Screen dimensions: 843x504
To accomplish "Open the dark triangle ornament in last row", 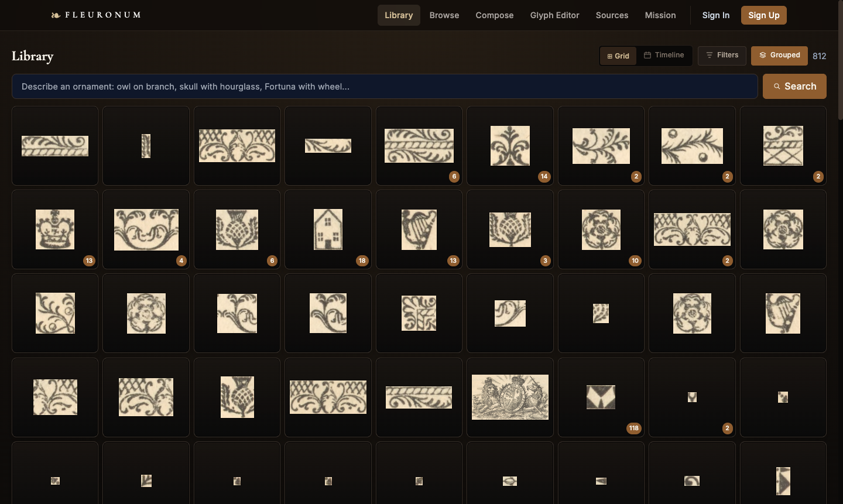I will 783,473.
